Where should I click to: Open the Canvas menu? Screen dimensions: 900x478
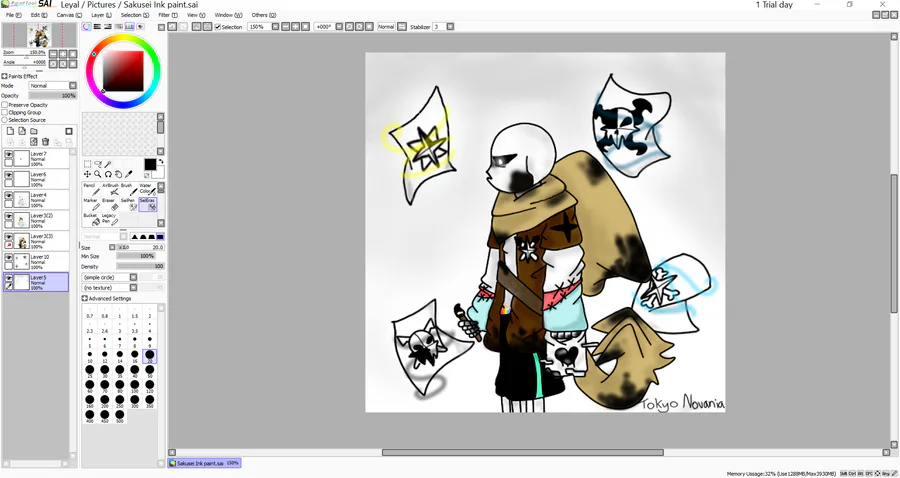[x=69, y=15]
